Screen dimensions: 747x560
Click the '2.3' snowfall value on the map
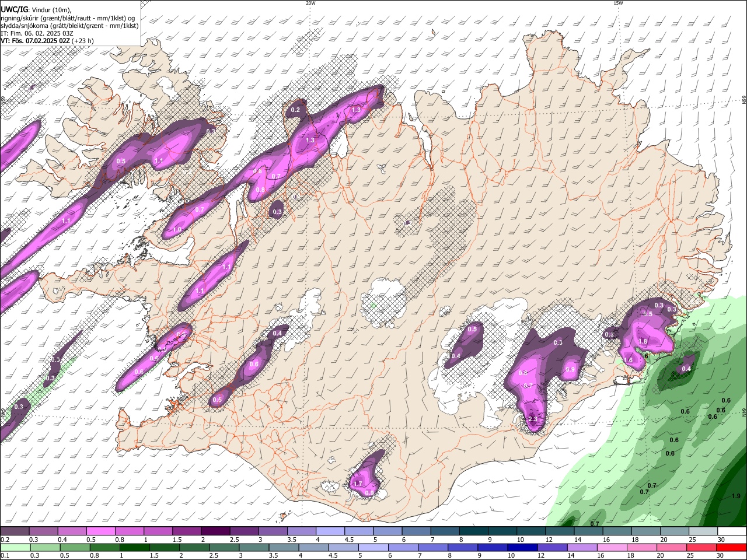click(532, 419)
